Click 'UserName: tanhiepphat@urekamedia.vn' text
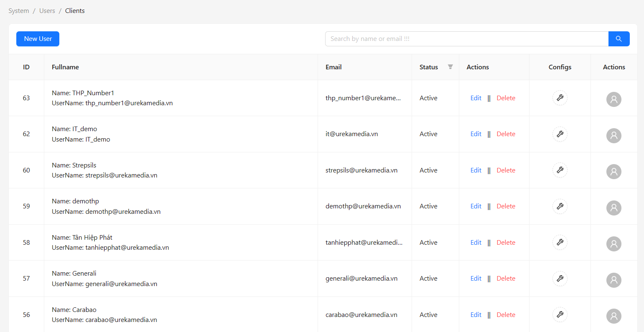 click(x=110, y=248)
